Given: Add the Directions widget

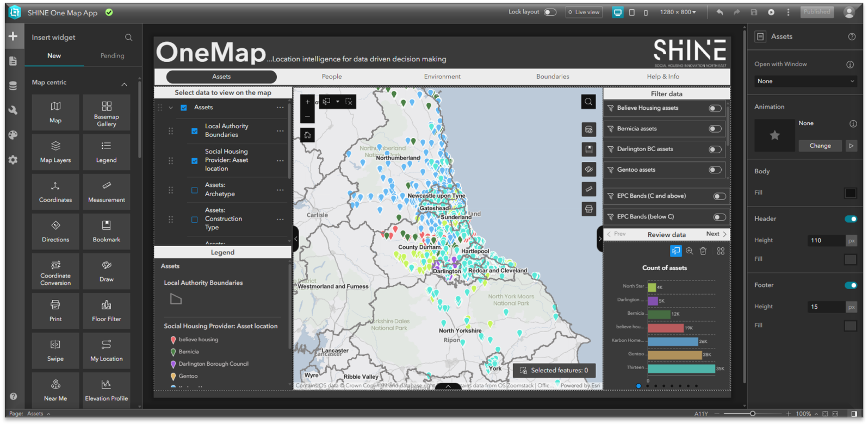Looking at the screenshot, I should pyautogui.click(x=55, y=232).
